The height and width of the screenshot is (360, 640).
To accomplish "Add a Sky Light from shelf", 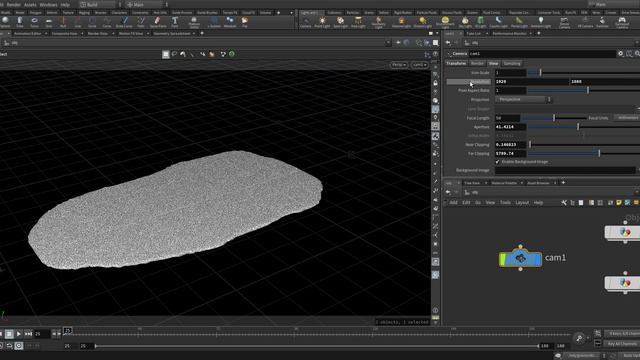I will (465, 22).
